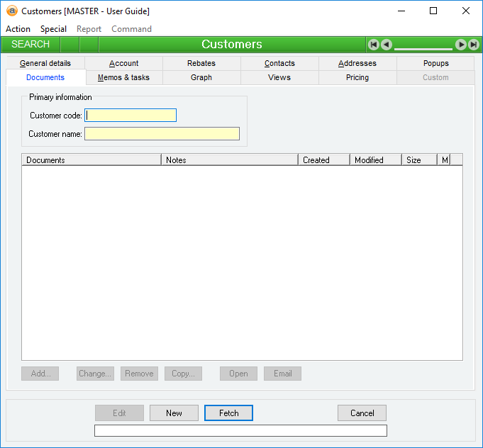The height and width of the screenshot is (448, 483).
Task: Open the Special menu
Action: click(x=53, y=29)
